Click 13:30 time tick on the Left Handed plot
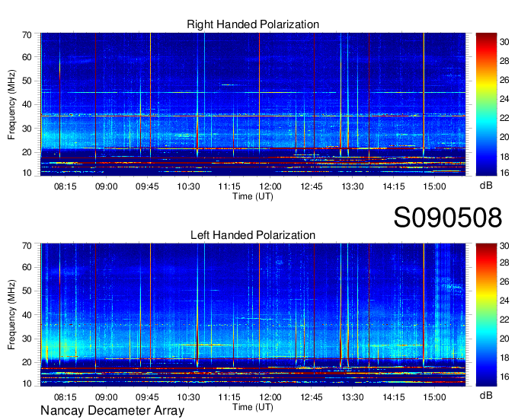 [353, 397]
